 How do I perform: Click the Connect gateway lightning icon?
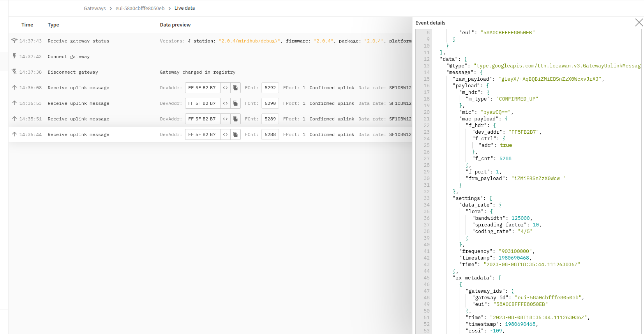pos(14,56)
